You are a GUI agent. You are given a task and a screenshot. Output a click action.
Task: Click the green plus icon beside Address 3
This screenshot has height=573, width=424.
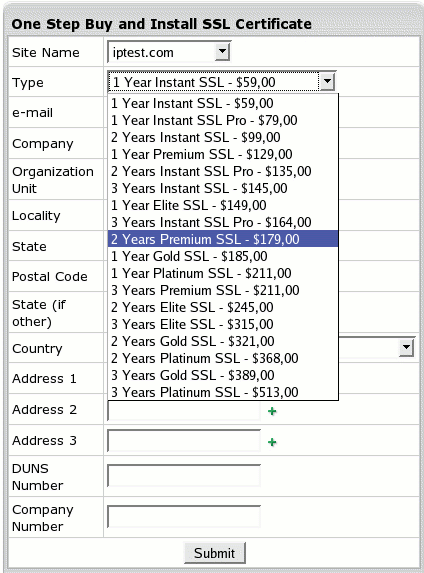coord(272,442)
